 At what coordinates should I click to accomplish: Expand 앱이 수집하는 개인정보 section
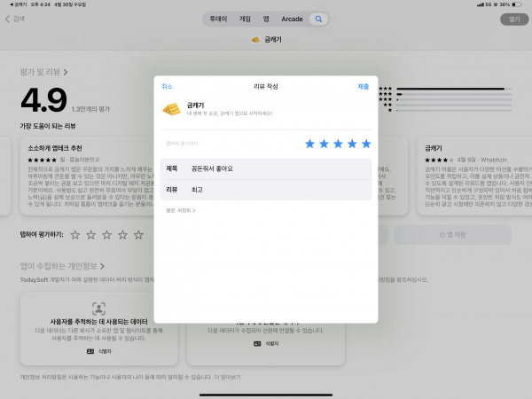tap(62, 266)
